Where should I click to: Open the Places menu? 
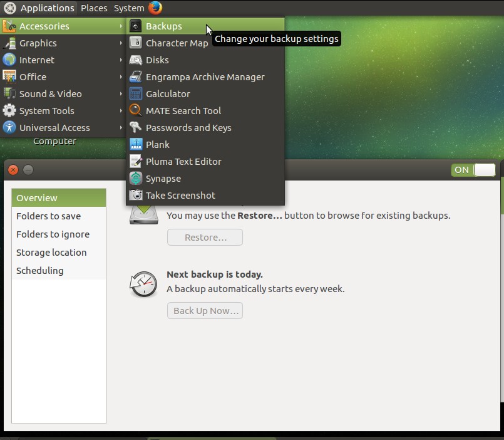pos(94,8)
